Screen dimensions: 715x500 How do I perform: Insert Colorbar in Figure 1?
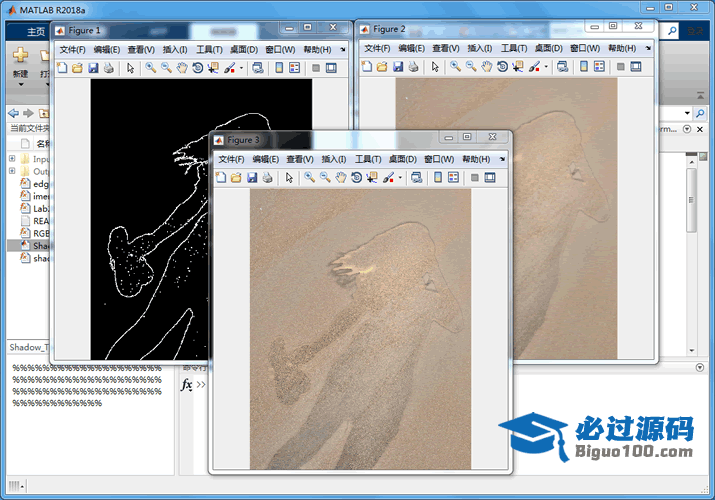(x=279, y=68)
